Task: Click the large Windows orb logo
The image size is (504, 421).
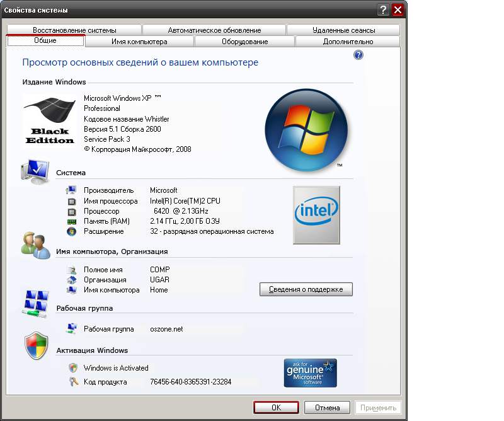Action: click(306, 129)
